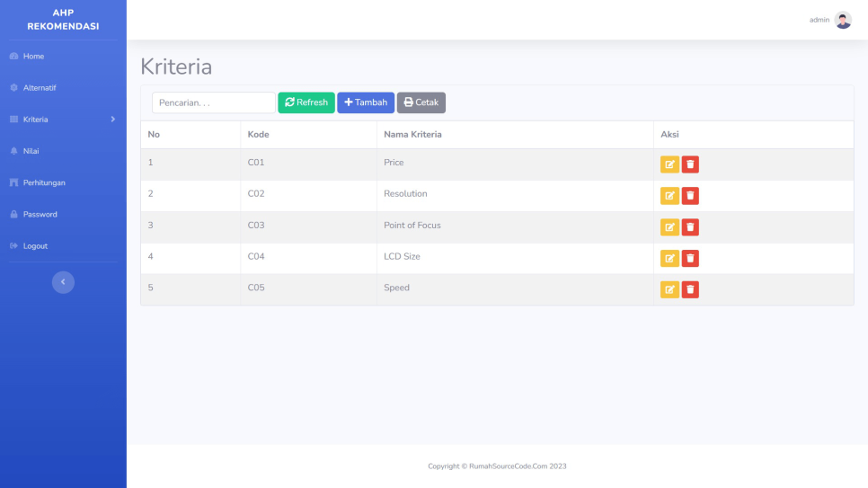Screen dimensions: 868x488
Task: Click trash icon in Speed row
Action: tap(690, 289)
